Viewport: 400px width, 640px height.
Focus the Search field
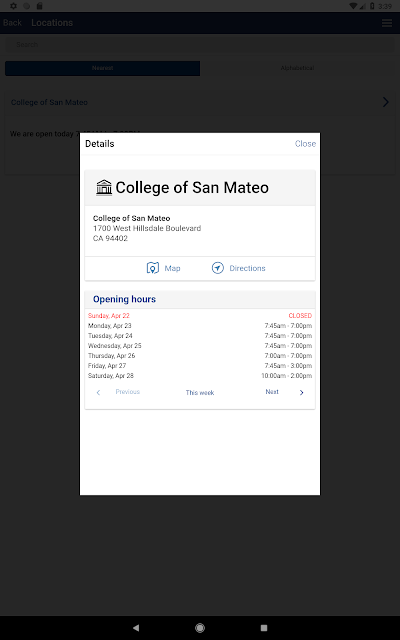[200, 44]
